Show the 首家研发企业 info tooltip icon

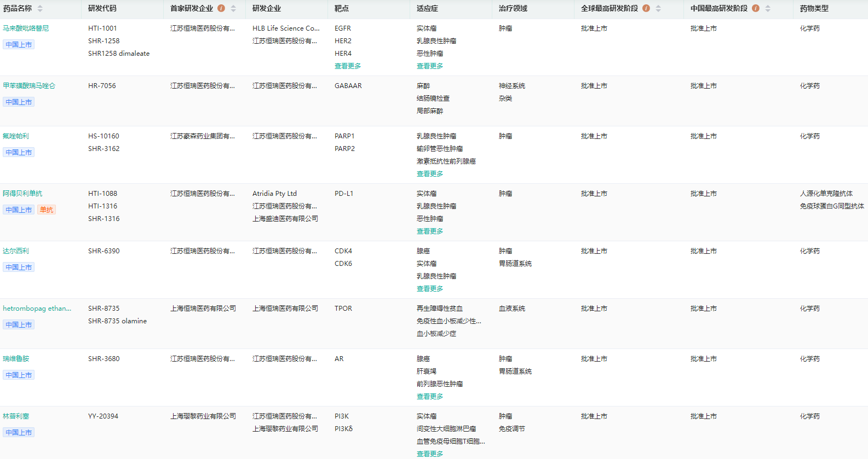click(x=221, y=8)
